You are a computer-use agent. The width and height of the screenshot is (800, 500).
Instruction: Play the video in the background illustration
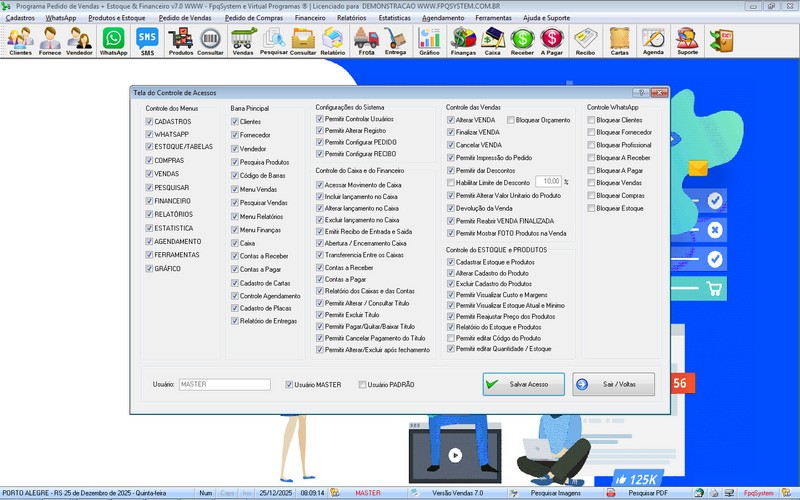(x=455, y=455)
